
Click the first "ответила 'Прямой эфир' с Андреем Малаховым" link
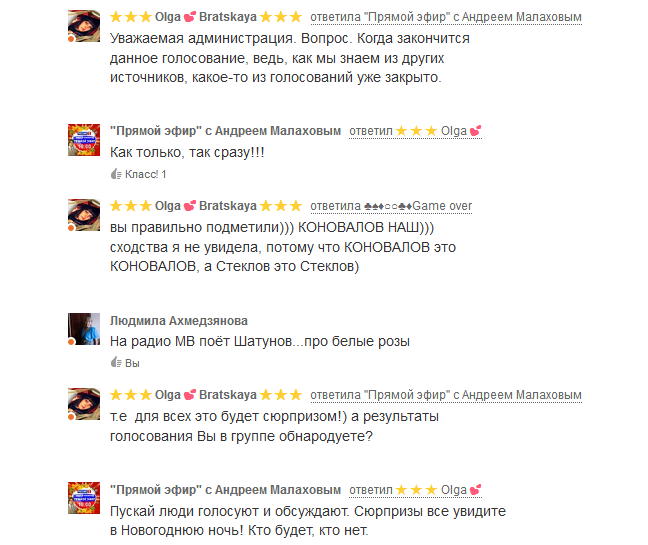[446, 17]
